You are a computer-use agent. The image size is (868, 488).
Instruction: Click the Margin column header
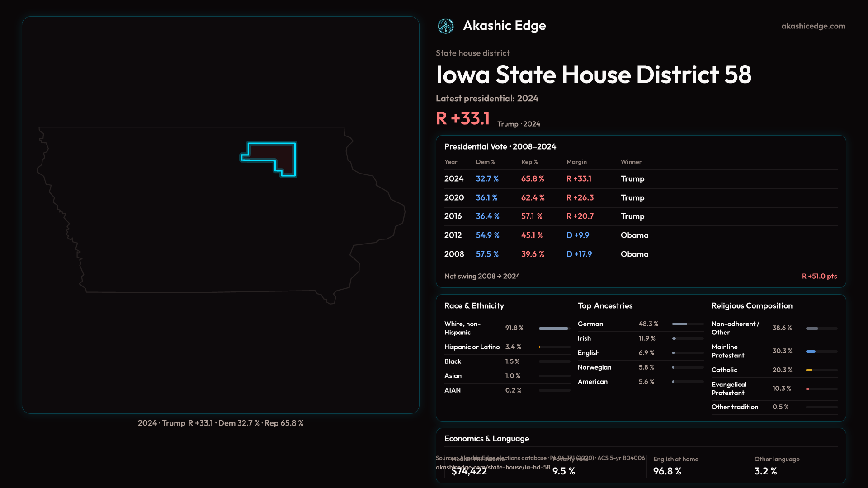point(576,162)
